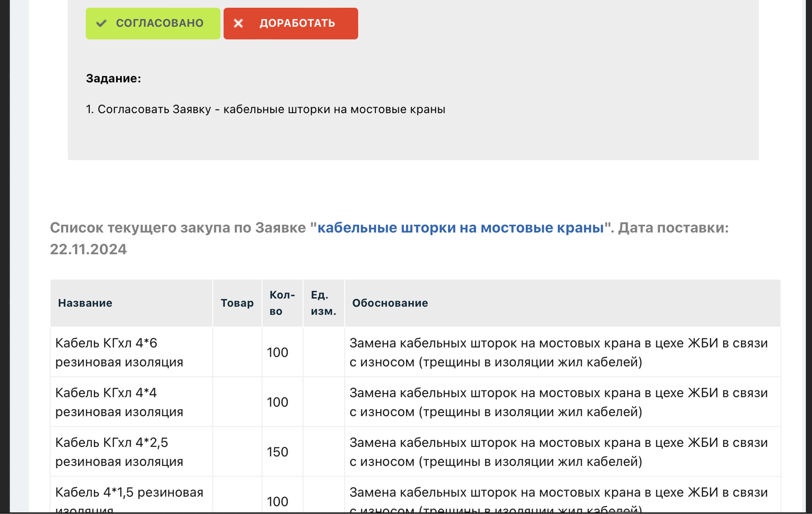Send request for rework with ДОРАБОТАТЬ button

(291, 23)
